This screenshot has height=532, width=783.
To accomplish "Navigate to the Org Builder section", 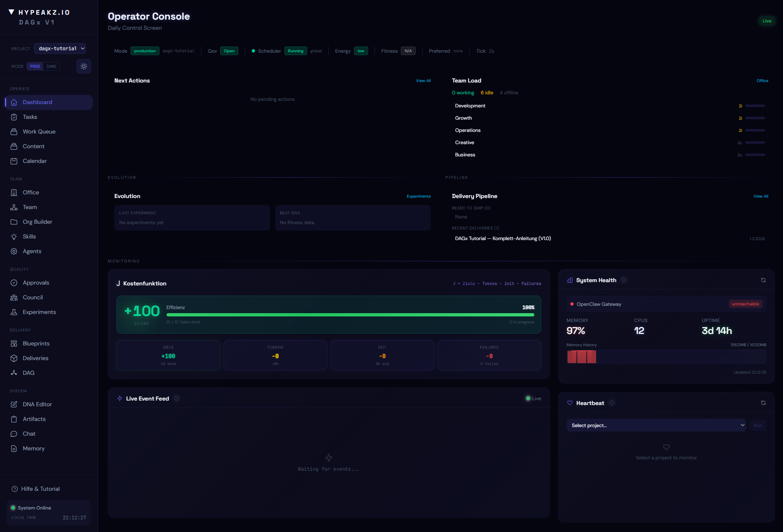I will [x=37, y=222].
